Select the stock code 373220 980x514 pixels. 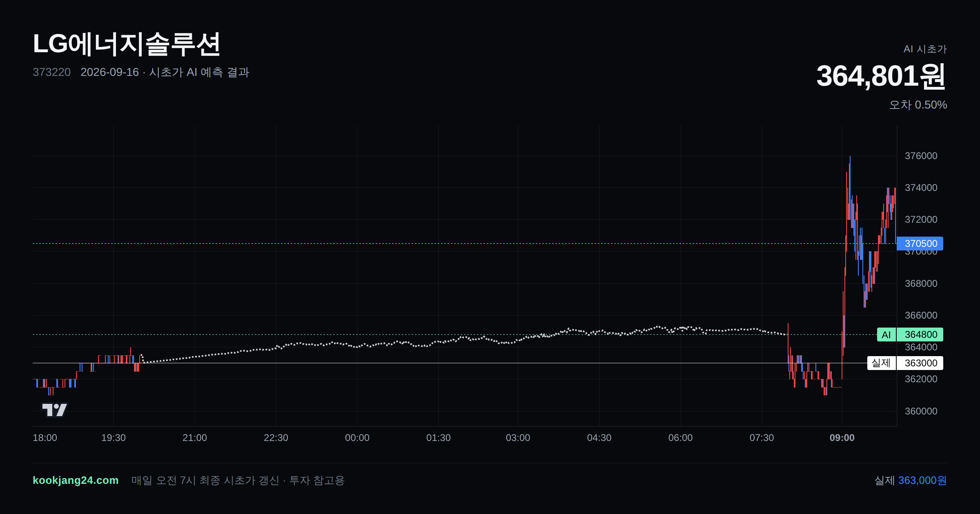[51, 72]
